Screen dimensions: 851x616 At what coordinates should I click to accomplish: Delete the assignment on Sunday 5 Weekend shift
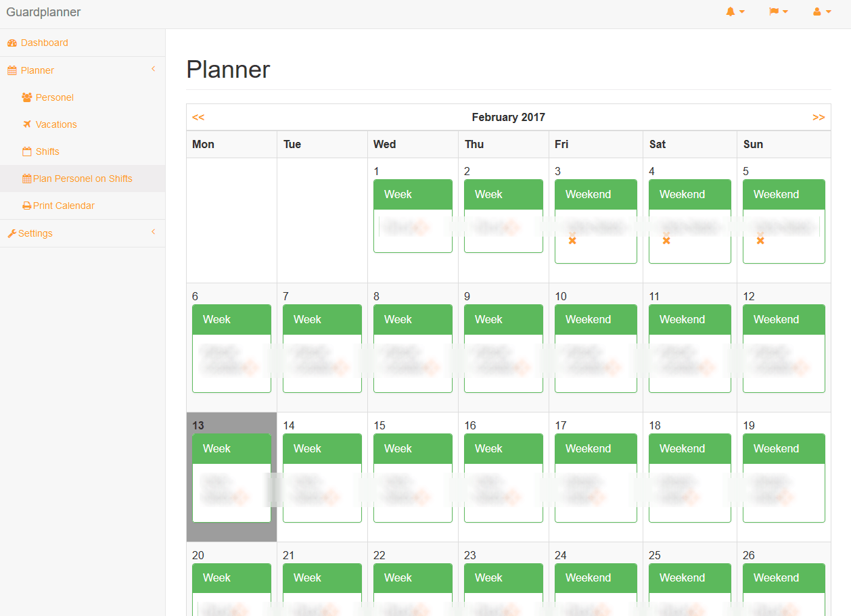pyautogui.click(x=760, y=240)
